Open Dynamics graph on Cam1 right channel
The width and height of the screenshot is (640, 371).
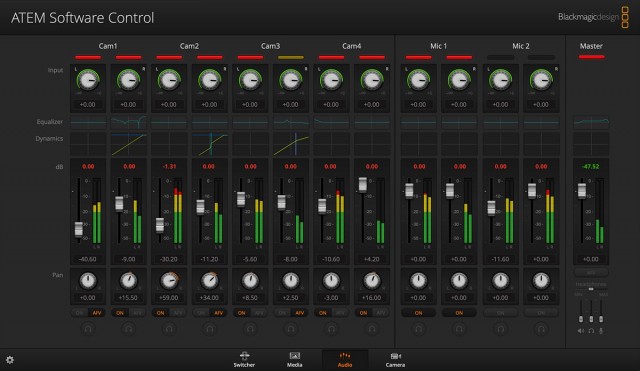click(x=129, y=144)
